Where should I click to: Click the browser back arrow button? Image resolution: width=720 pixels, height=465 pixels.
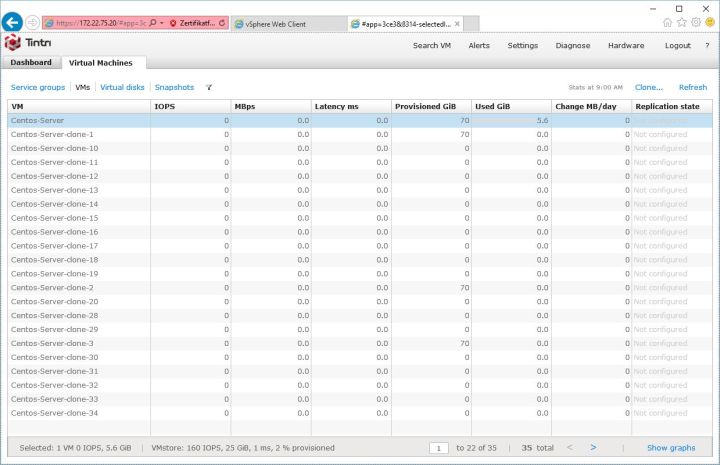13,22
